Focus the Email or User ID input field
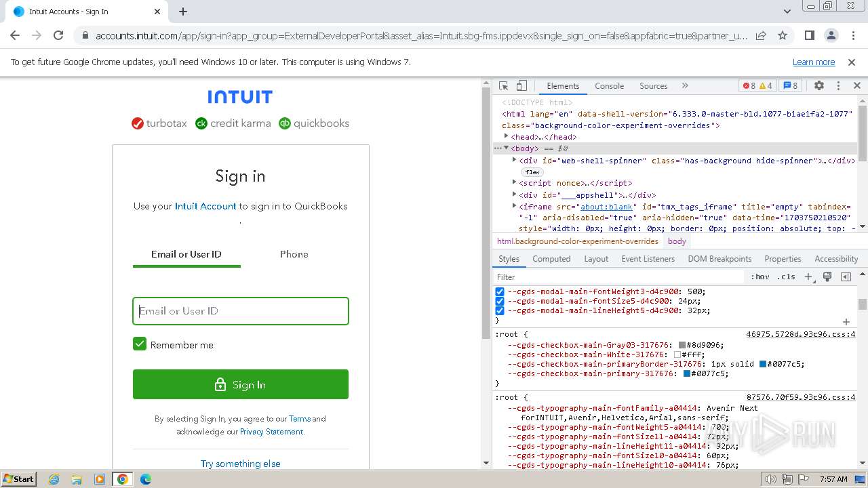868x488 pixels. [x=241, y=311]
